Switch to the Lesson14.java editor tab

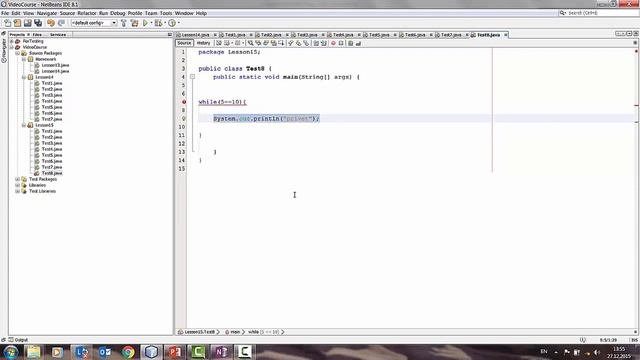(195, 35)
